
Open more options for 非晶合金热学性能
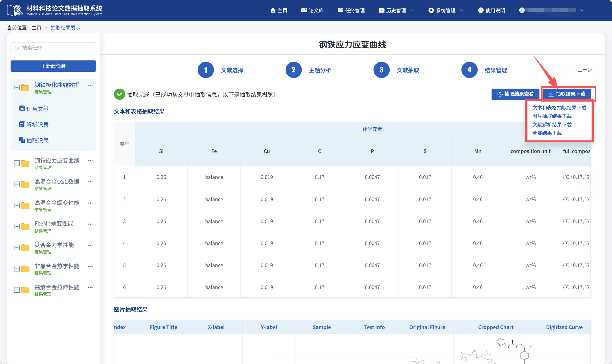click(90, 266)
